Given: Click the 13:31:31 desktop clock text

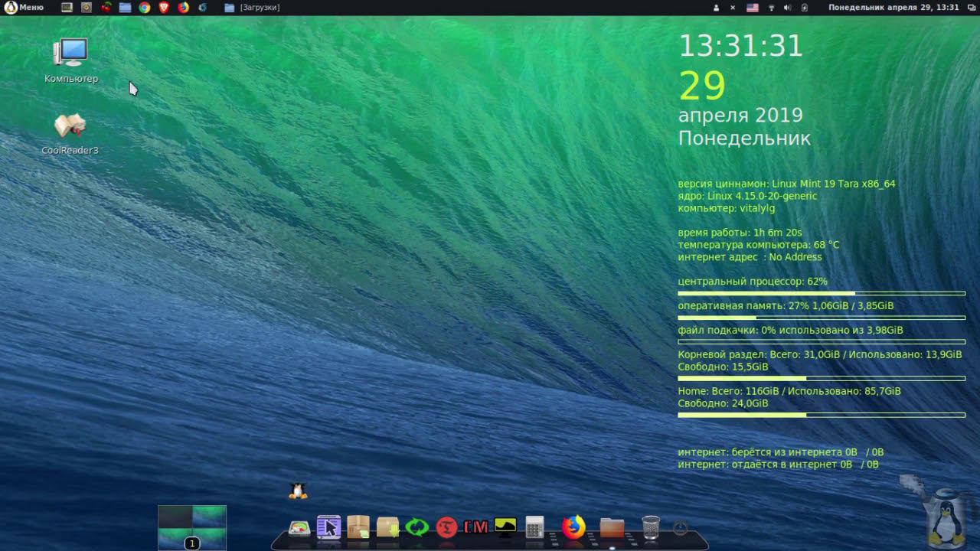Looking at the screenshot, I should click(740, 46).
